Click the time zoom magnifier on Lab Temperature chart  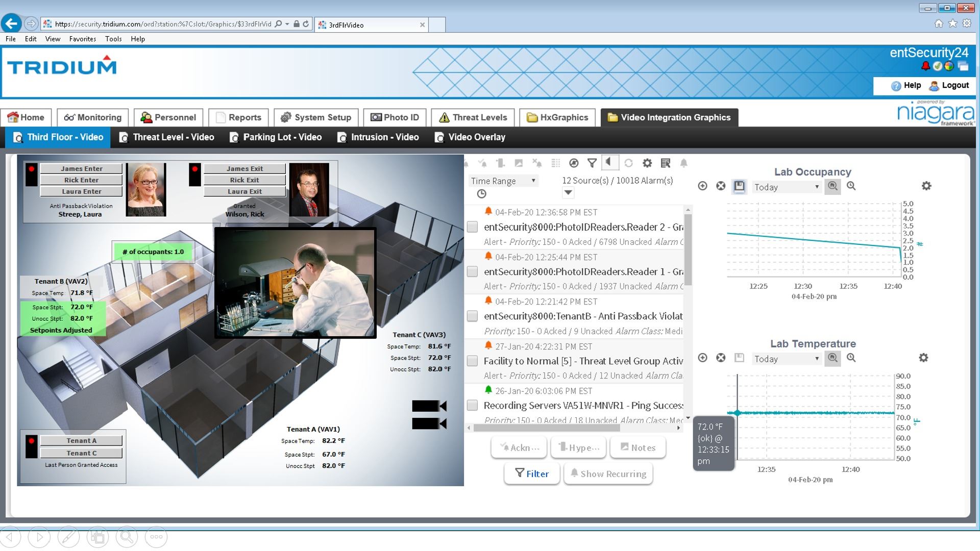tap(851, 358)
